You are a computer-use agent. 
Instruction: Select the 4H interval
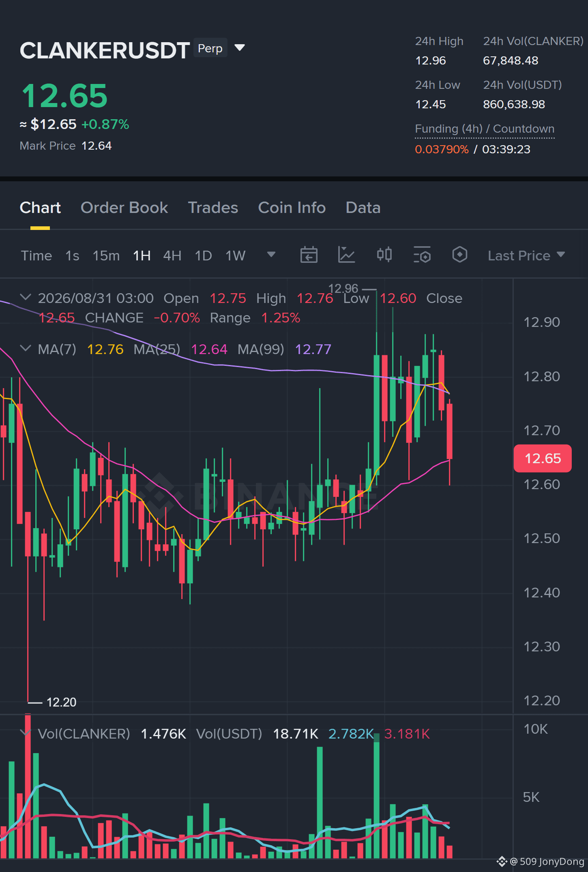172,256
